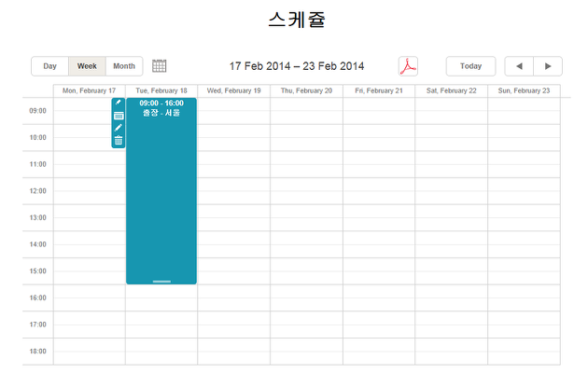Image resolution: width=588 pixels, height=387 pixels.
Task: Switch to Month view
Action: coord(124,66)
